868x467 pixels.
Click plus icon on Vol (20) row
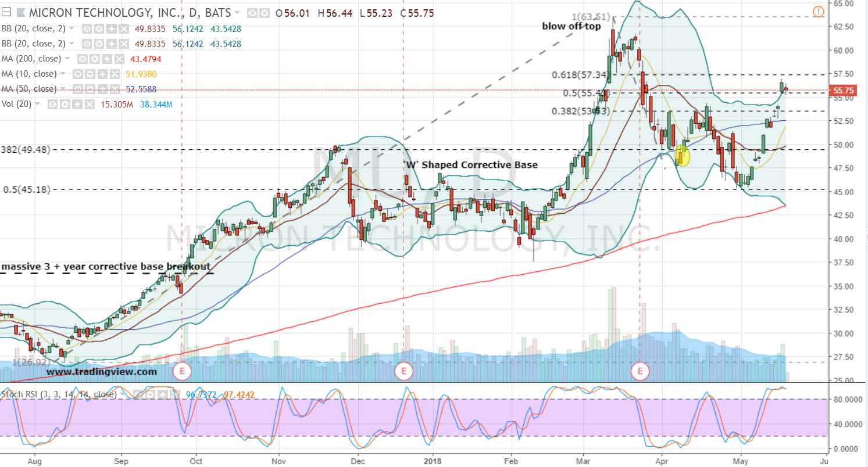76,105
